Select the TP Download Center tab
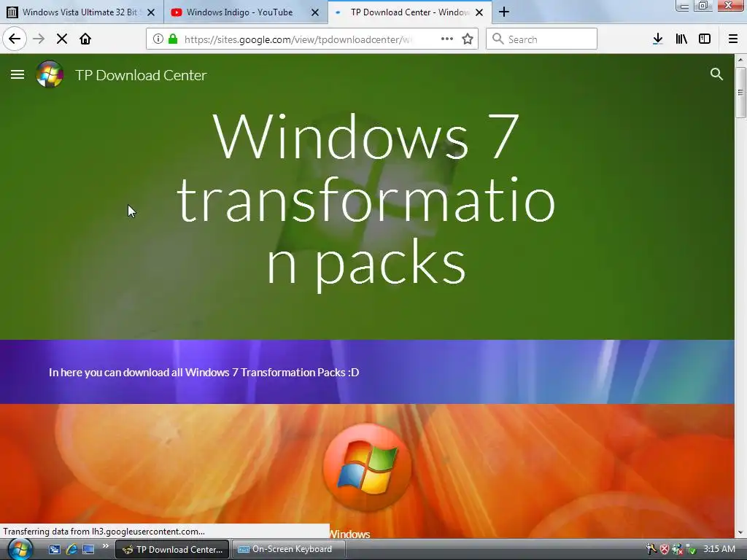Screen dimensions: 747x560 (410, 12)
